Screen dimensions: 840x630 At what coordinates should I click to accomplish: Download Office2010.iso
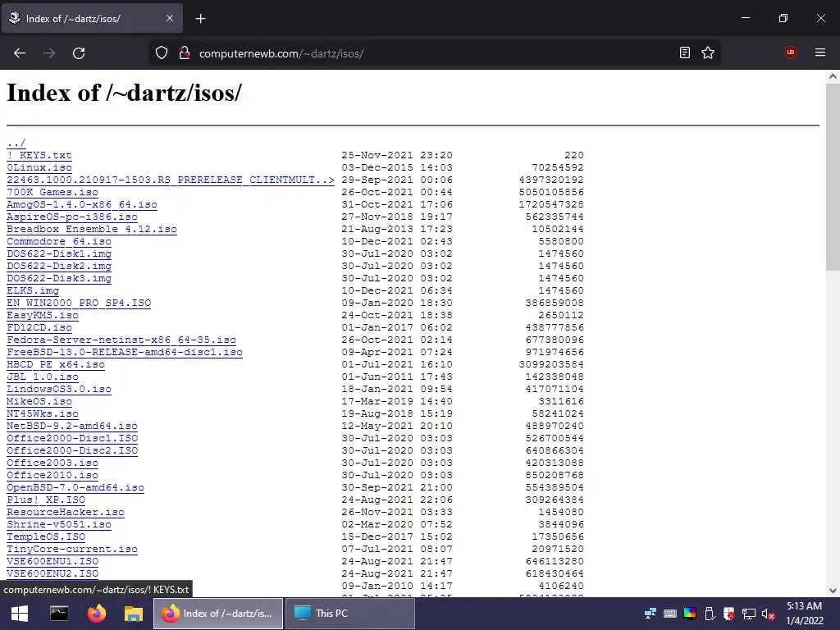point(52,476)
